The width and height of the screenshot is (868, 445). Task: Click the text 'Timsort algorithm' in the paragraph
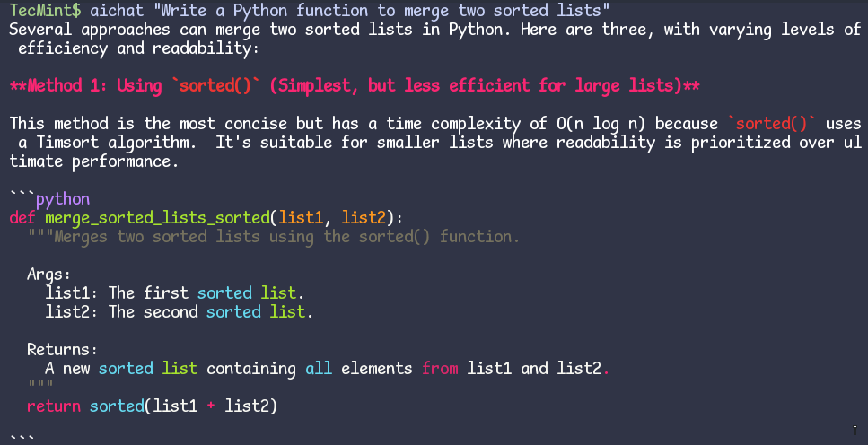click(x=117, y=143)
